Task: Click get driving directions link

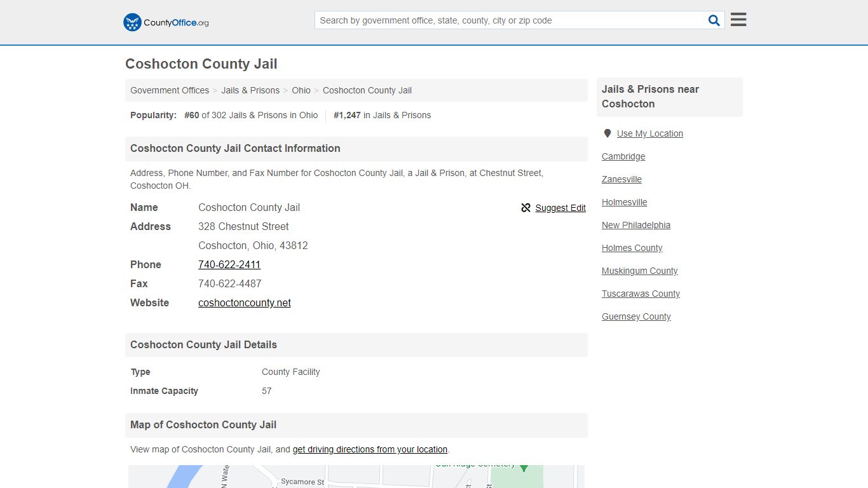Action: (x=370, y=449)
